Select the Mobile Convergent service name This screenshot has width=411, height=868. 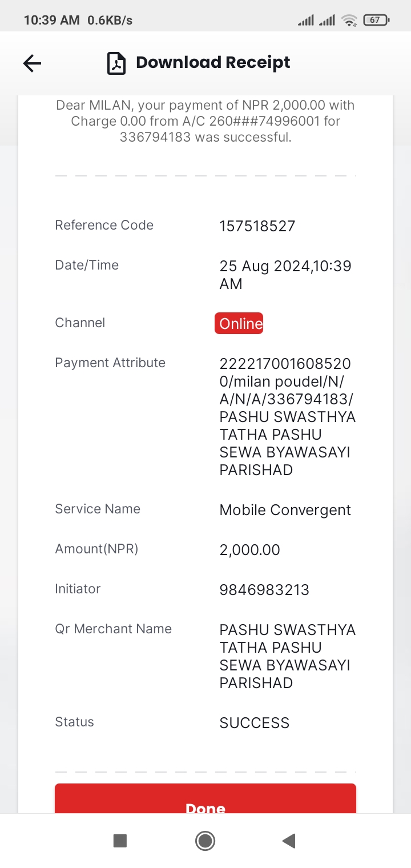tap(285, 510)
